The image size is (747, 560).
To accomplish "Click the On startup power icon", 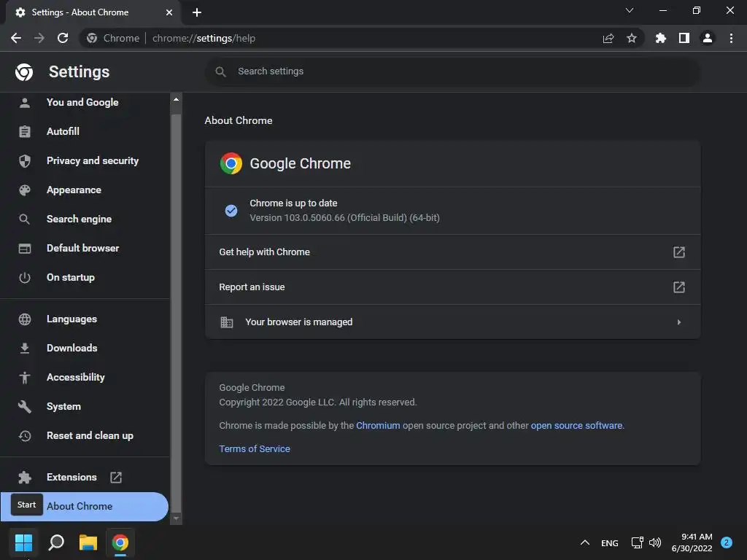I will coord(25,278).
